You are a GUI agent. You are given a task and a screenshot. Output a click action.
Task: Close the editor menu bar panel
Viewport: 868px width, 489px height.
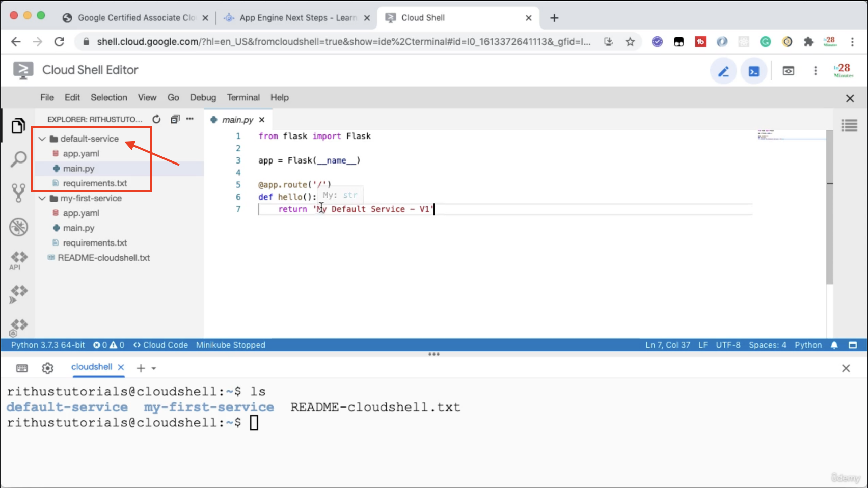pyautogui.click(x=850, y=98)
